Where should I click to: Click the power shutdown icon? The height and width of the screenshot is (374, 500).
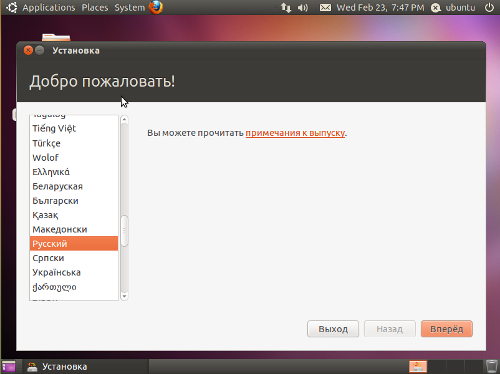tap(489, 7)
